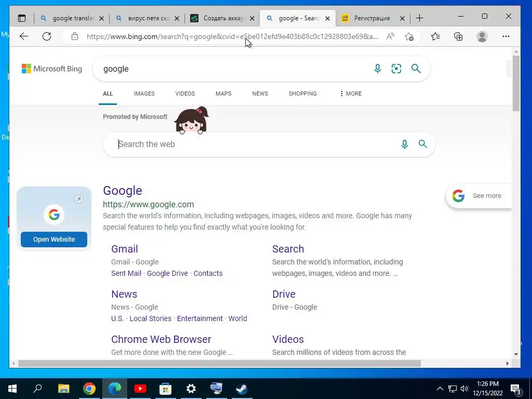Open File Explorer from the taskbar
Screen dimensions: 532x399
pos(63,389)
